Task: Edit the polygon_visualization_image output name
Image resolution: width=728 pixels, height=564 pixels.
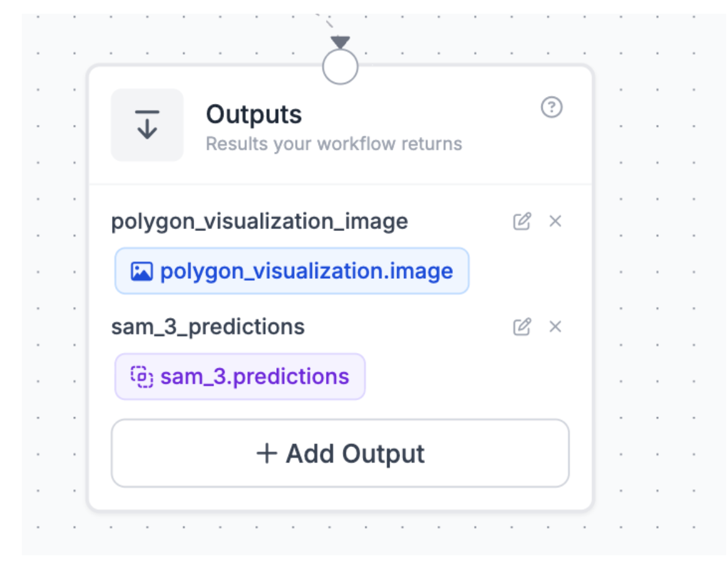Action: click(521, 221)
